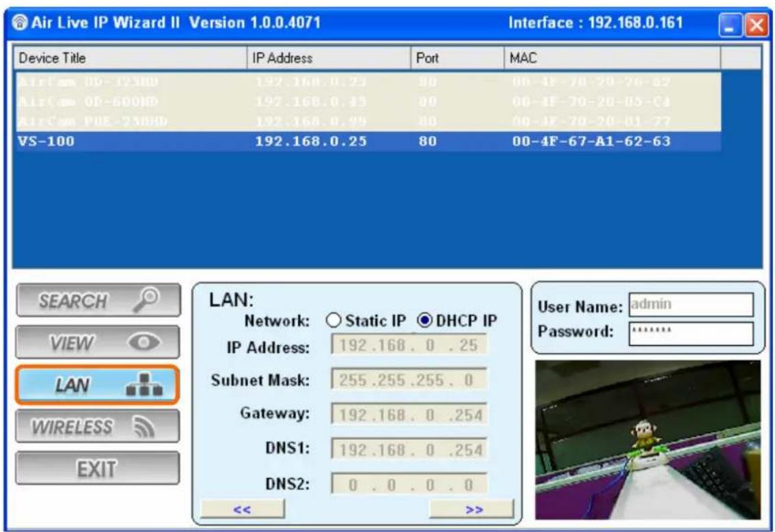
Task: Click the Gateway address field
Action: [409, 414]
